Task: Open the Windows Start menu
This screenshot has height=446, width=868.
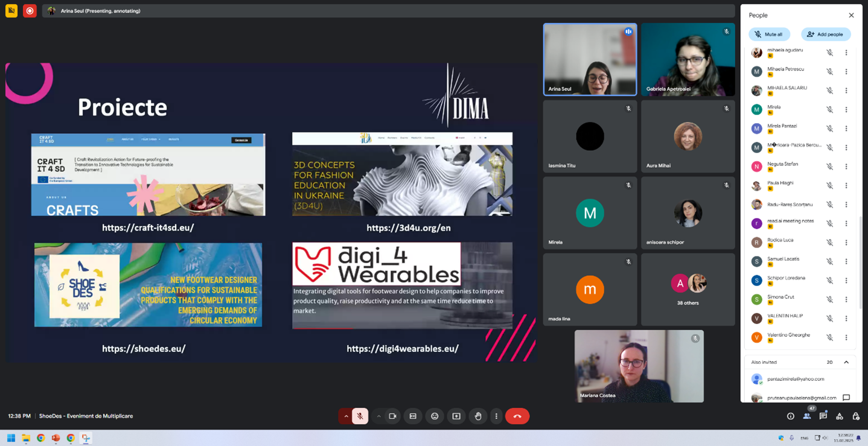Action: (11, 438)
